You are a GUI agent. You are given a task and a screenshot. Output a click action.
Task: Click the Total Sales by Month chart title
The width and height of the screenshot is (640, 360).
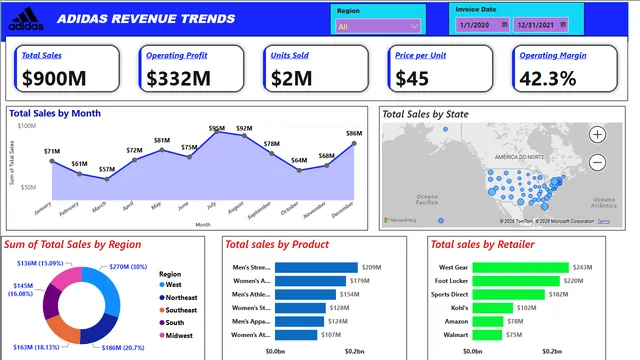[55, 113]
